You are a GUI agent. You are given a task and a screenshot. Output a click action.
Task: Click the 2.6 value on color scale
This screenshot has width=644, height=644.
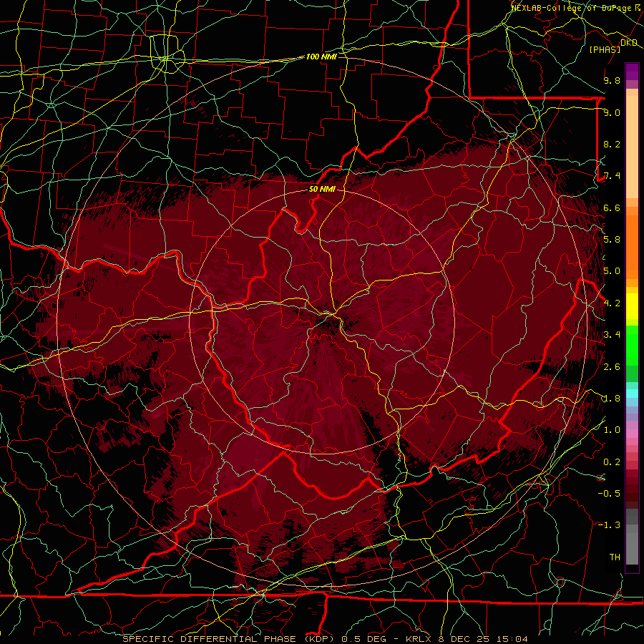612,367
